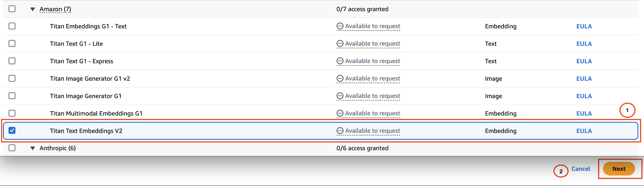The image size is (644, 186).
Task: Click the Cancel link
Action: (x=581, y=169)
